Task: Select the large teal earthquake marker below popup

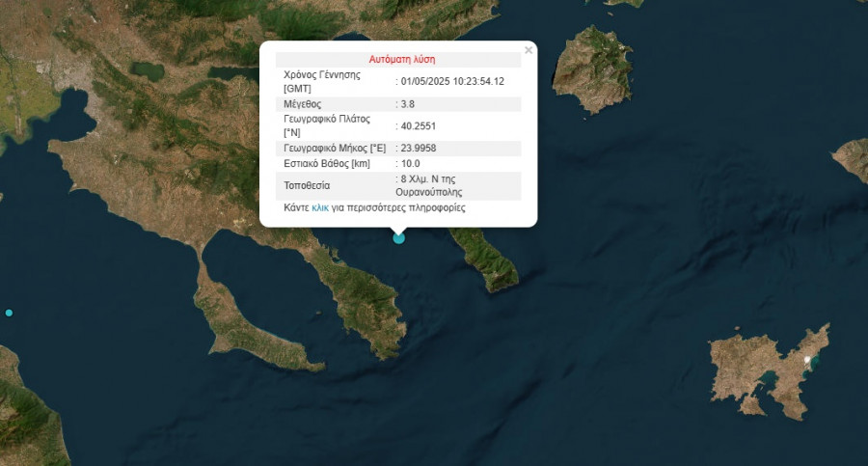Action: 398,238
